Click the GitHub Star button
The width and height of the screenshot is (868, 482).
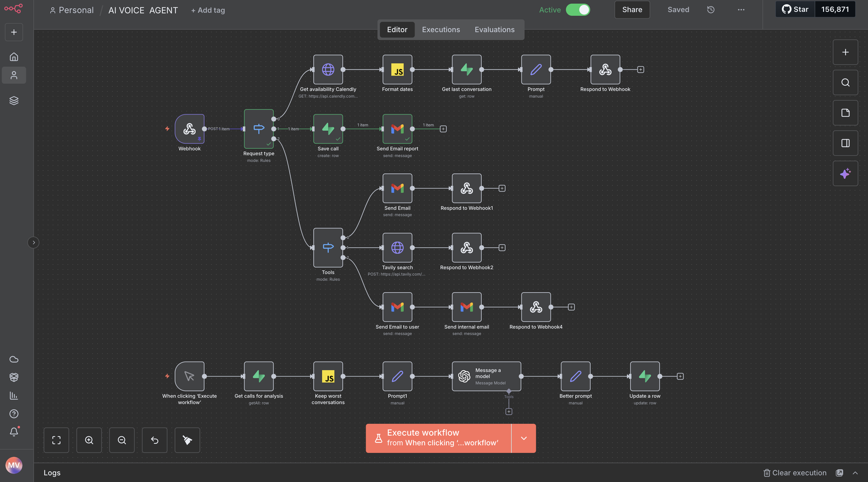[795, 9]
